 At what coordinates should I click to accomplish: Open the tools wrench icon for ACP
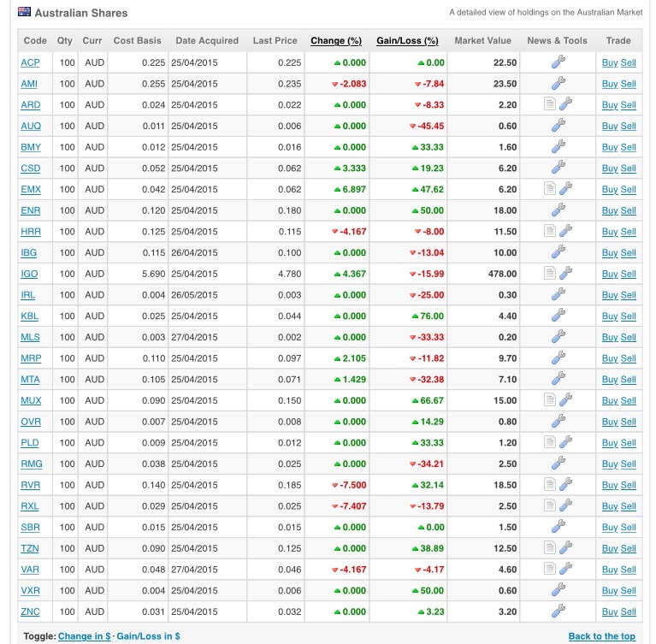tap(558, 62)
